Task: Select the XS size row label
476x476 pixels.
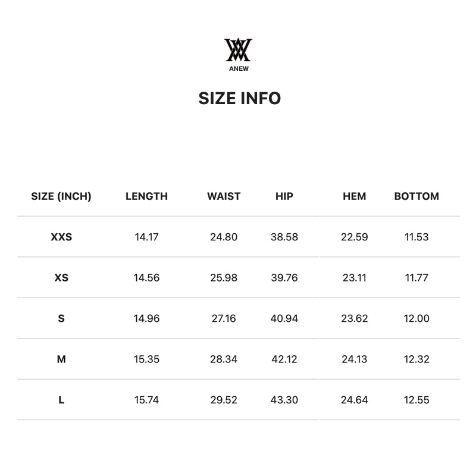Action: (61, 278)
